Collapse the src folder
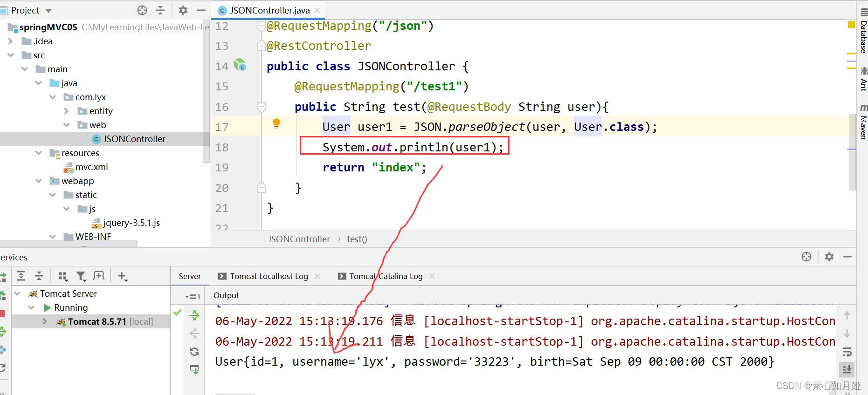This screenshot has width=868, height=395. 10,55
